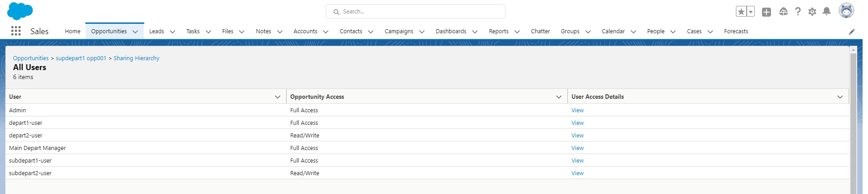Go to the Forecasts tab
The image size is (868, 194).
pos(736,31)
